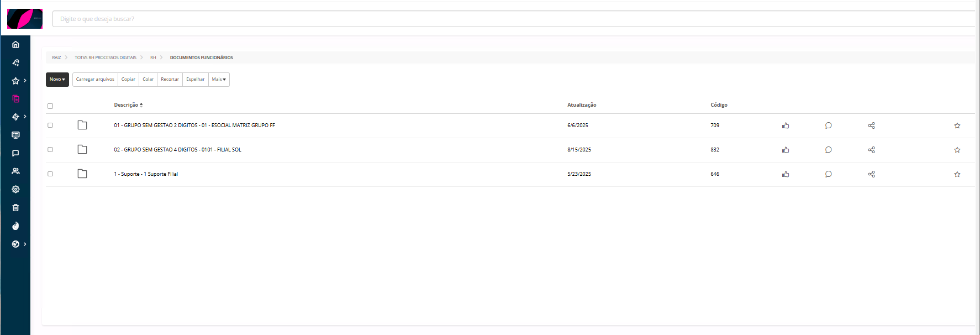Viewport: 980px width, 335px height.
Task: Click the Recortar button
Action: pyautogui.click(x=170, y=80)
